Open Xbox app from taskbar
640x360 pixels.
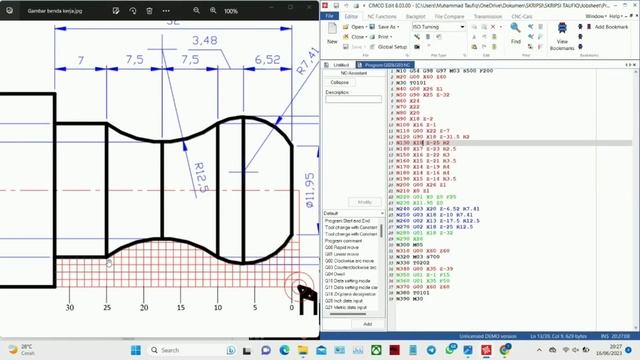(x=376, y=350)
